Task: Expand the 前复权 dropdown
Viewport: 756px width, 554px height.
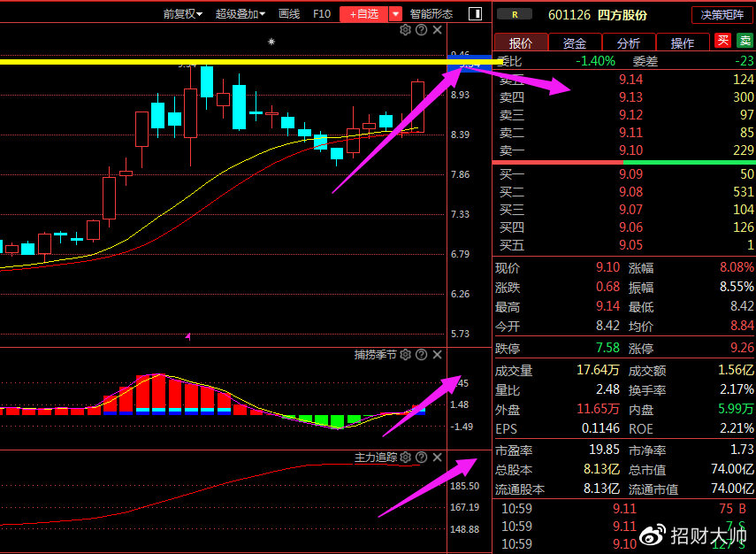Action: [183, 14]
